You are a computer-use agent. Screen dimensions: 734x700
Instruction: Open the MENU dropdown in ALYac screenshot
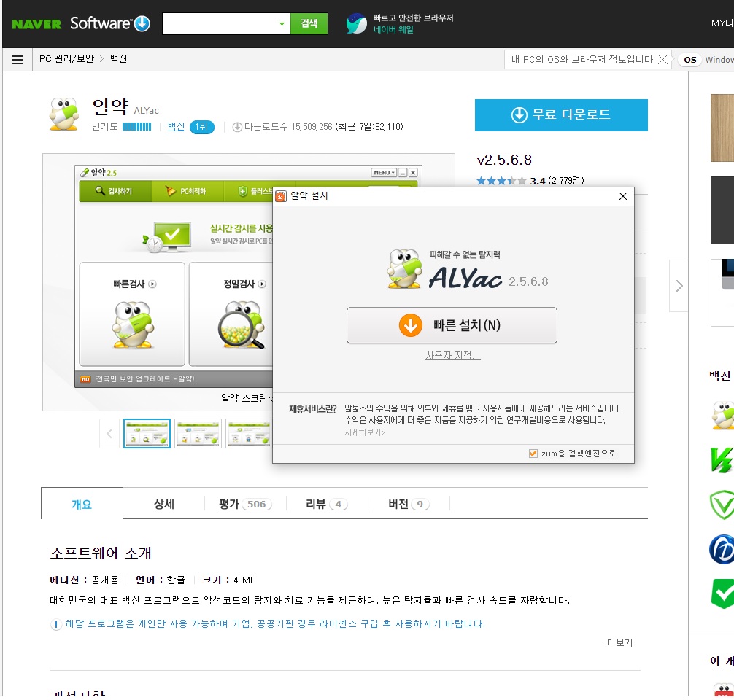(x=385, y=173)
